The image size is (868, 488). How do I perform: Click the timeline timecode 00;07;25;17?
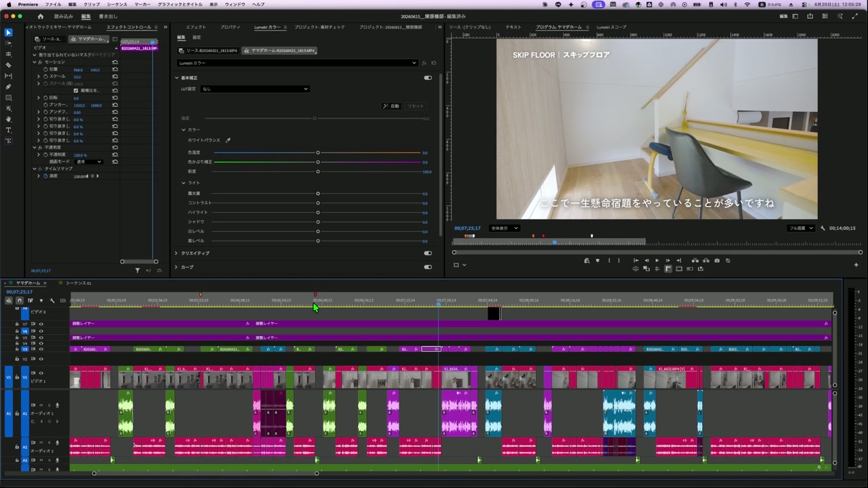(x=20, y=292)
